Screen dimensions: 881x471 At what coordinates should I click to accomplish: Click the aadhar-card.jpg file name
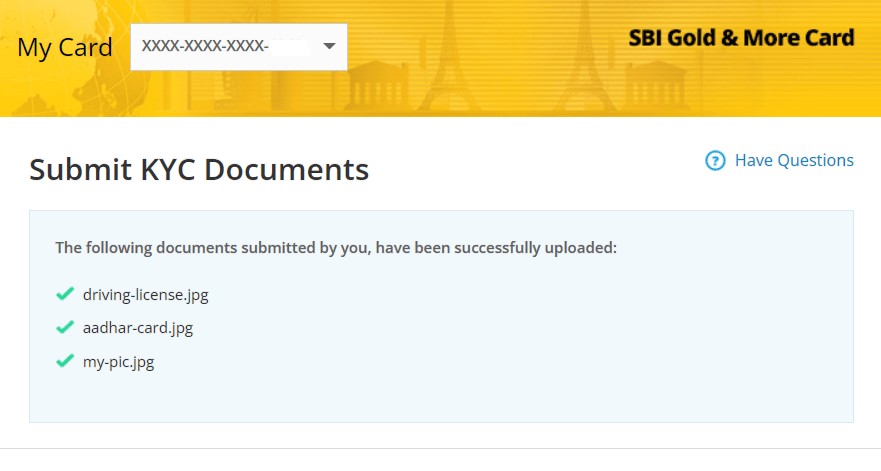138,328
